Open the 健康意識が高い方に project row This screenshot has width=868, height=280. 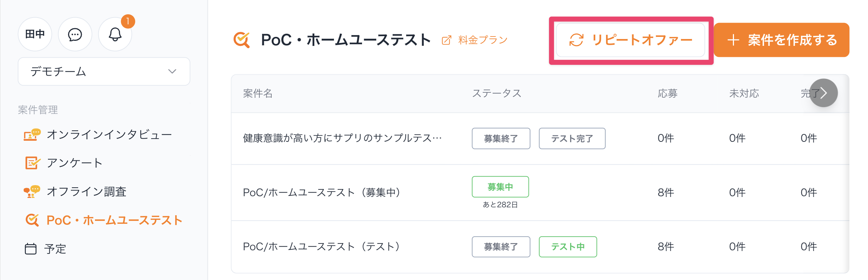point(342,138)
